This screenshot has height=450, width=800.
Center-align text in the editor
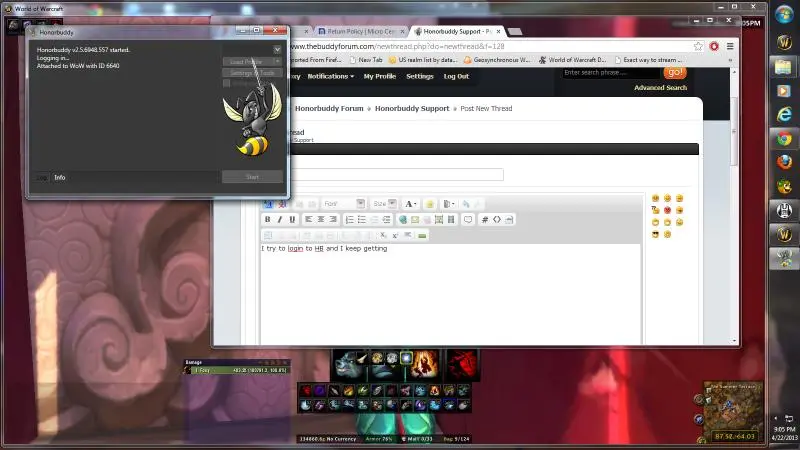pyautogui.click(x=321, y=219)
